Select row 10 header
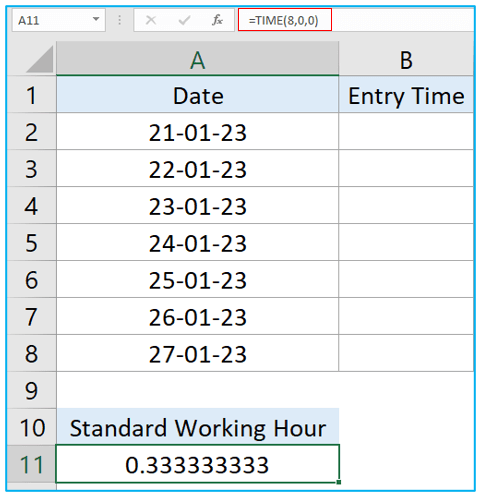This screenshot has height=499, width=482. point(32,427)
